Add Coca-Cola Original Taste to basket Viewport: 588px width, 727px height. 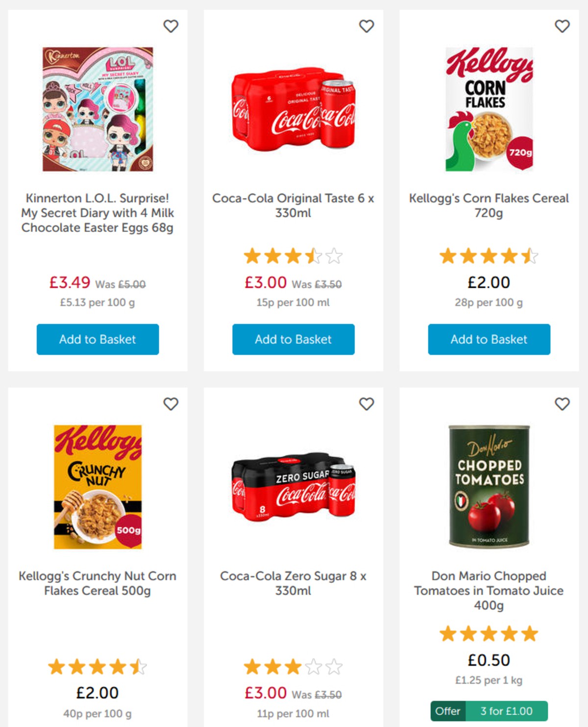click(x=293, y=339)
